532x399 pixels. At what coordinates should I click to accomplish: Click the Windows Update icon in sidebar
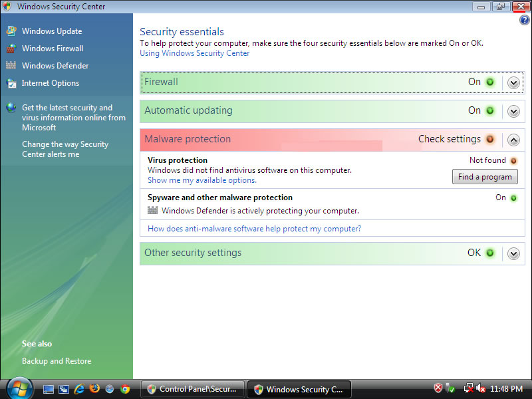11,31
